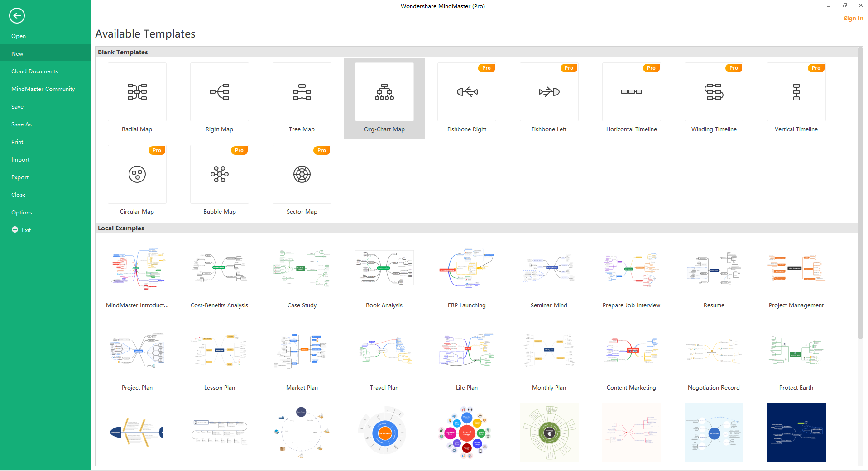Open the Content Marketing example
The height and width of the screenshot is (471, 868).
point(632,350)
